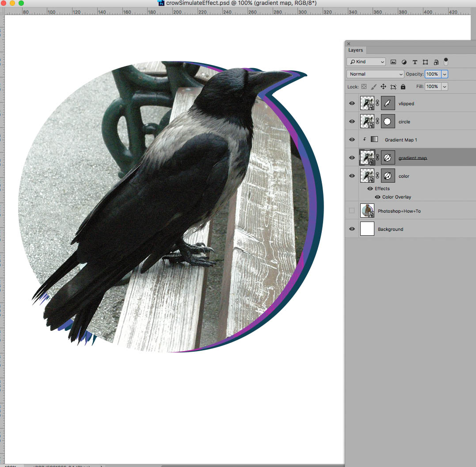Switch to the Layers tab

pyautogui.click(x=355, y=50)
